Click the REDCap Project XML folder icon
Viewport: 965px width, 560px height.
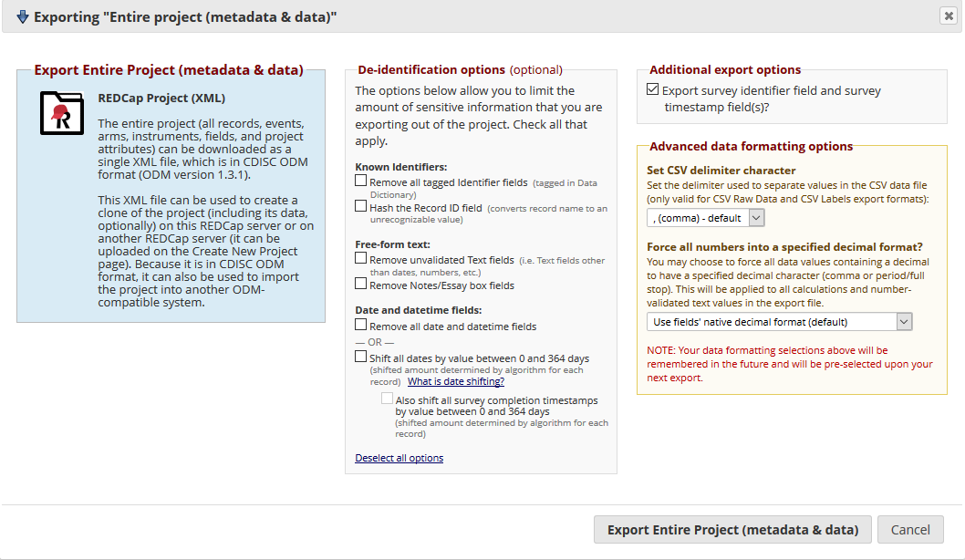click(61, 113)
